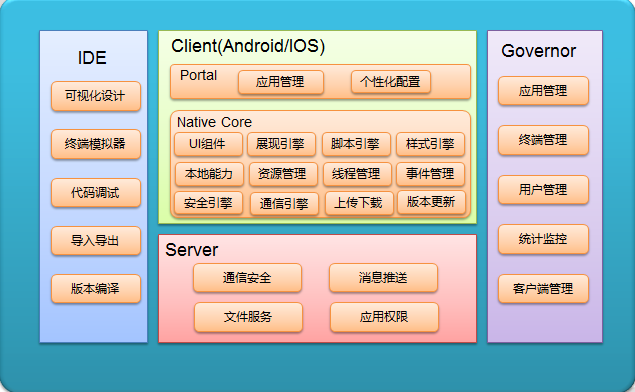Click the 版本更新 box

[431, 202]
